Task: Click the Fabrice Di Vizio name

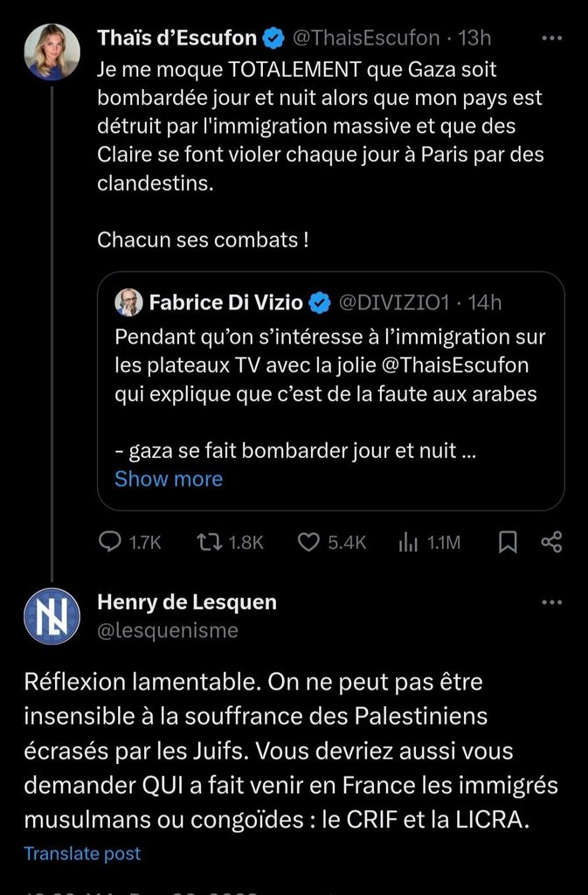Action: click(x=226, y=303)
